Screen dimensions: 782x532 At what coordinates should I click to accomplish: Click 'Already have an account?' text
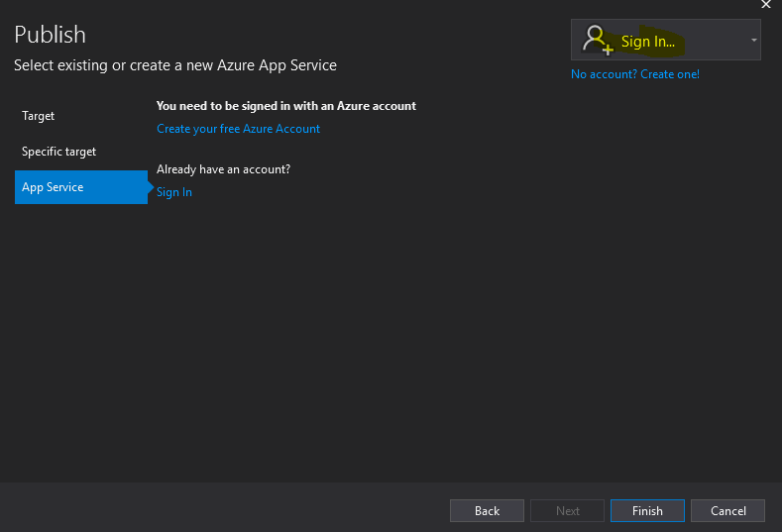pyautogui.click(x=223, y=169)
